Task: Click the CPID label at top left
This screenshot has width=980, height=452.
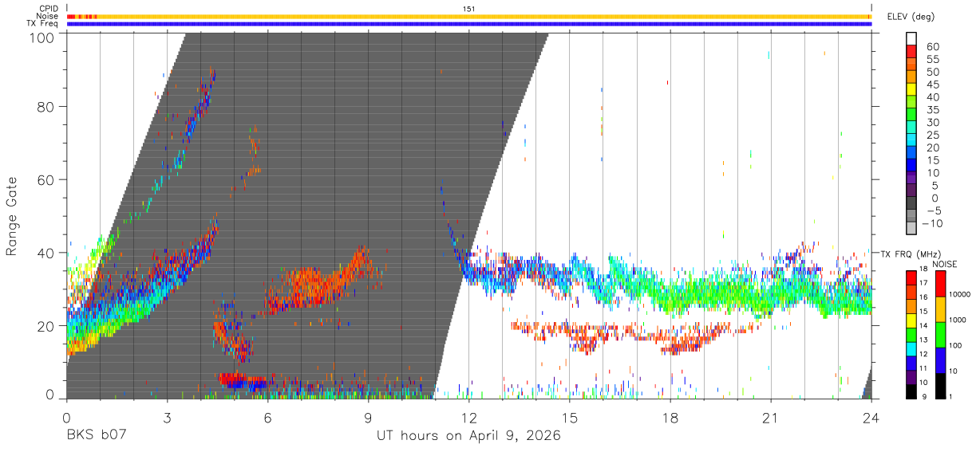Action: [x=49, y=9]
